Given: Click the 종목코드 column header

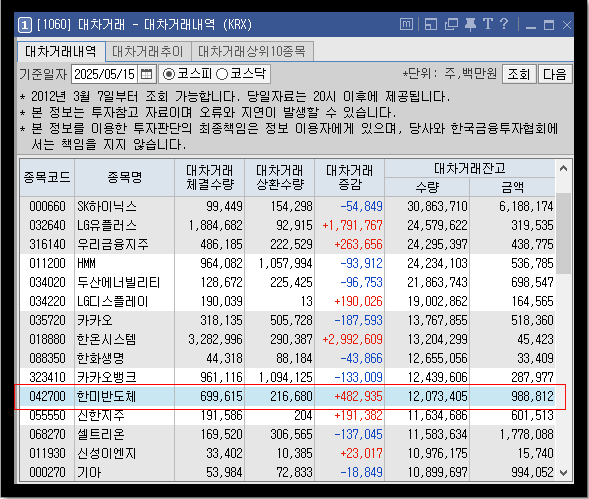Looking at the screenshot, I should pyautogui.click(x=47, y=177).
